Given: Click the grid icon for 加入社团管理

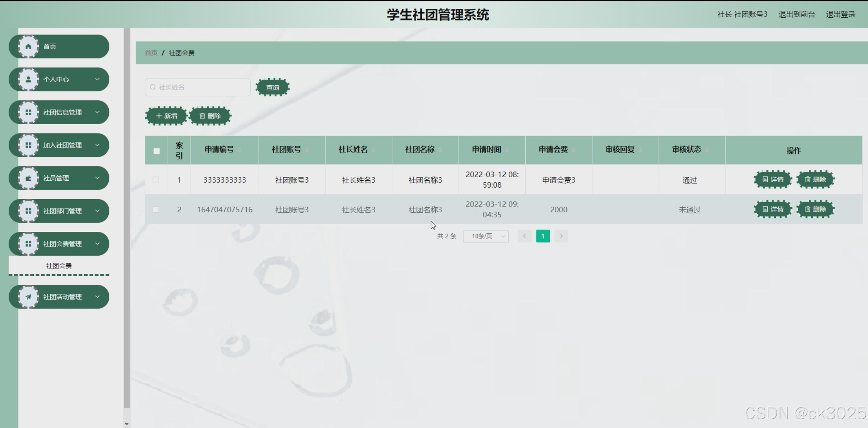Looking at the screenshot, I should point(28,145).
